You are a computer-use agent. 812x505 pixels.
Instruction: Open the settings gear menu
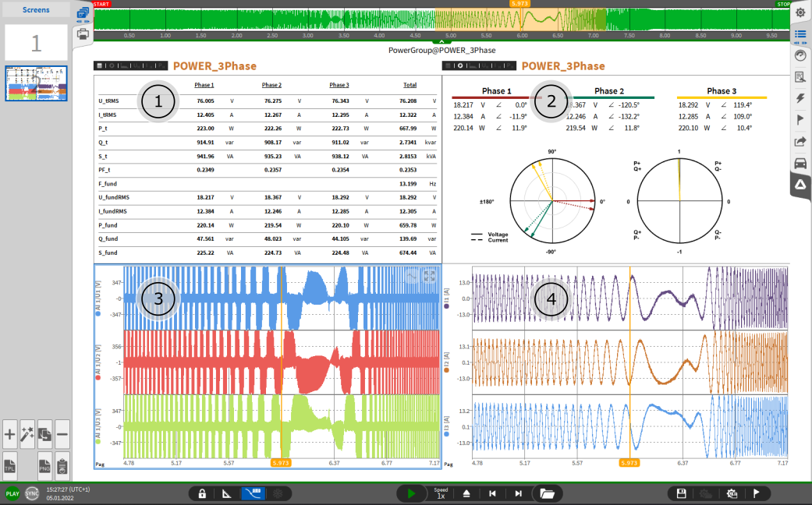click(800, 12)
